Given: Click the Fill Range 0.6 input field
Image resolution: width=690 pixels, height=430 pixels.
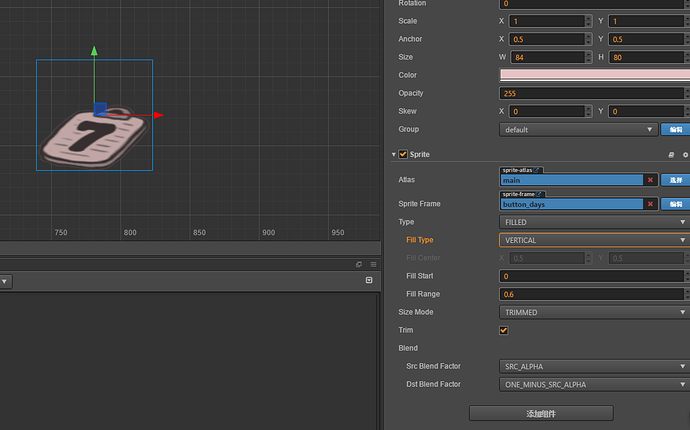Looking at the screenshot, I should (592, 294).
